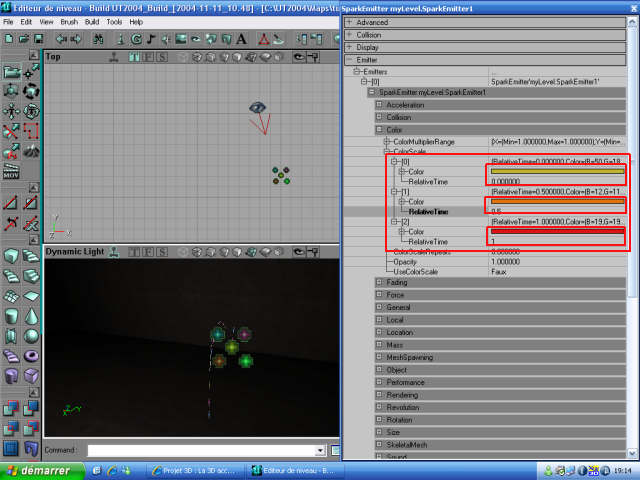The image size is (640, 480).
Task: Open the Build menu
Action: point(92,21)
